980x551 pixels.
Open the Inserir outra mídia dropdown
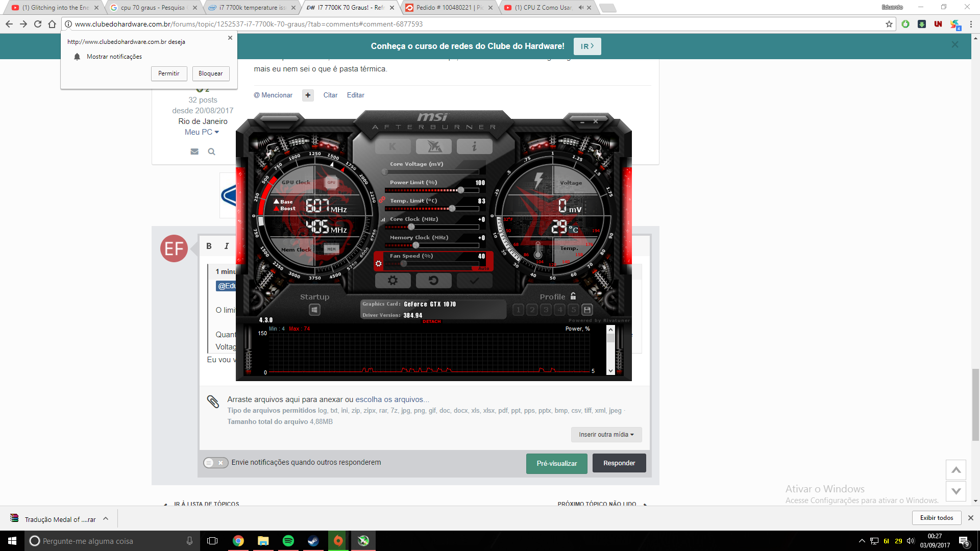pos(606,435)
